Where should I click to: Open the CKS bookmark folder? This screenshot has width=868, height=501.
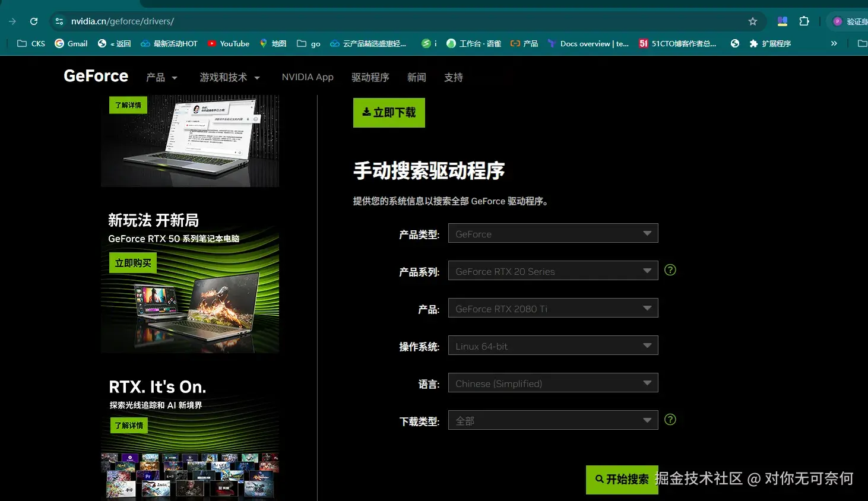pyautogui.click(x=31, y=43)
